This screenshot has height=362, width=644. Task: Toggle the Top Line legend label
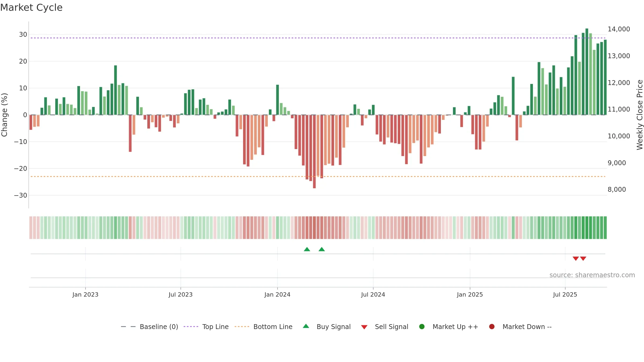[215, 327]
